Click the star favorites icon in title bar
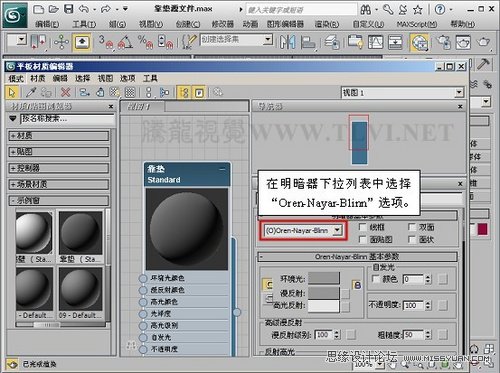 (x=418, y=10)
